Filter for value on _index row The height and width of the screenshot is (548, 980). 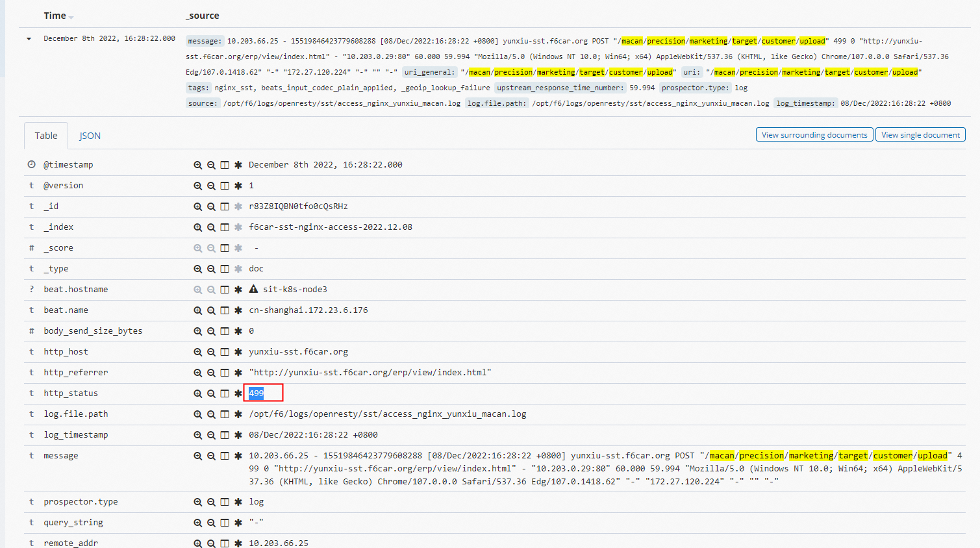[198, 227]
